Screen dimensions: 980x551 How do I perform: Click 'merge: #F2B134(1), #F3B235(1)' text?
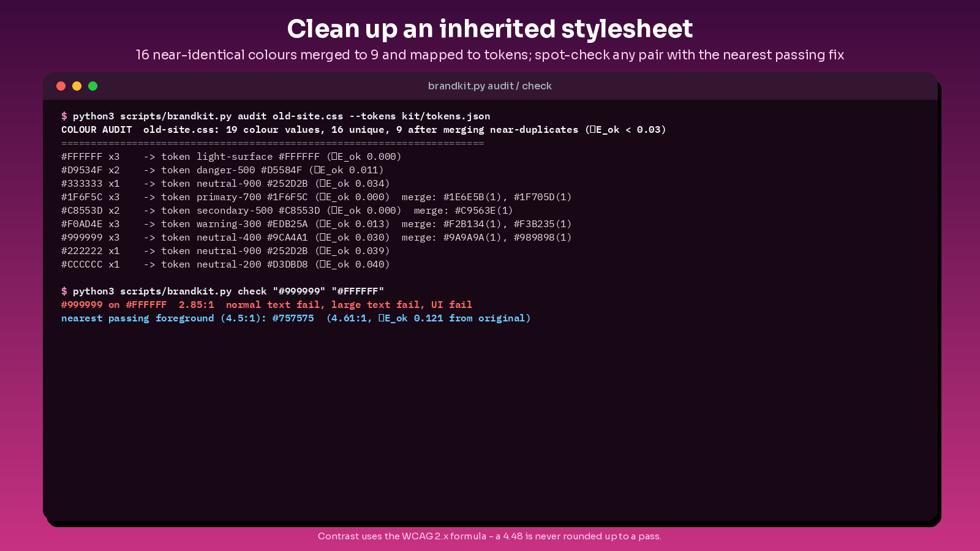[x=487, y=223]
